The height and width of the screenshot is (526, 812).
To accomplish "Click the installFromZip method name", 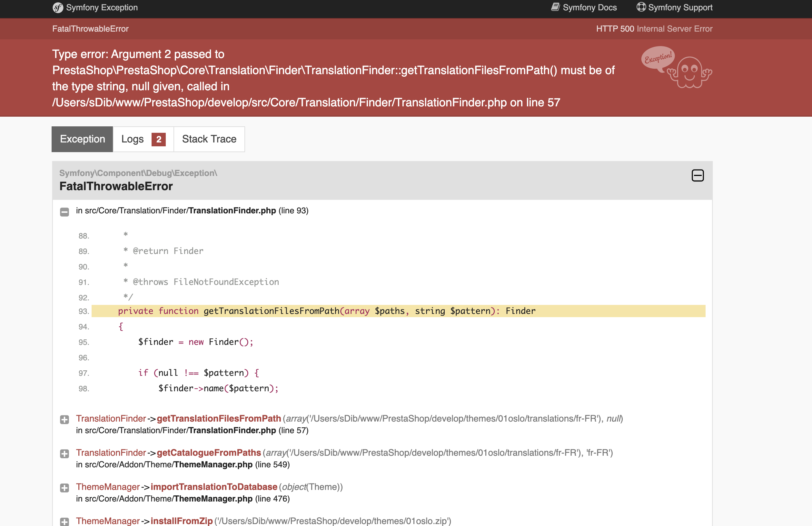I will (182, 521).
